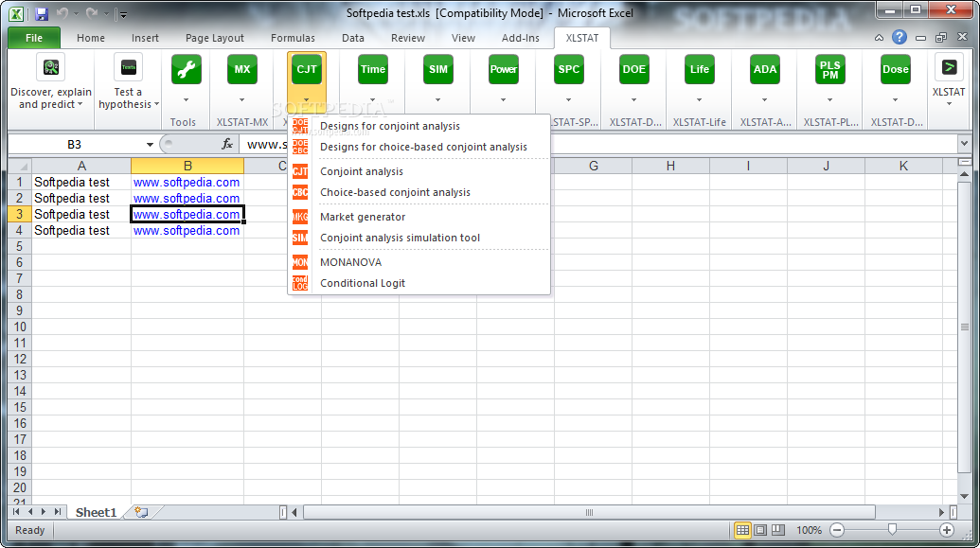Select Conditional Logit menu entry
Screen dimensions: 980x548
click(419, 283)
